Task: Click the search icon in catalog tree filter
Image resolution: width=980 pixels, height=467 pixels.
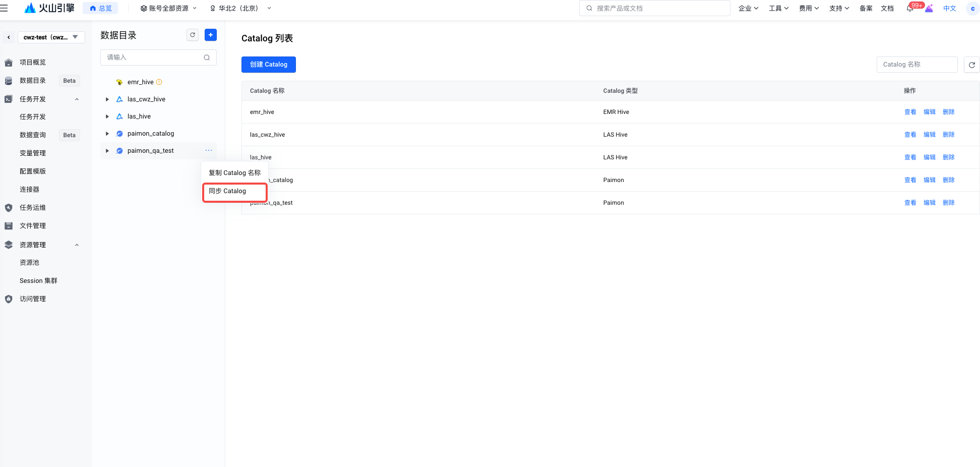Action: pyautogui.click(x=207, y=57)
